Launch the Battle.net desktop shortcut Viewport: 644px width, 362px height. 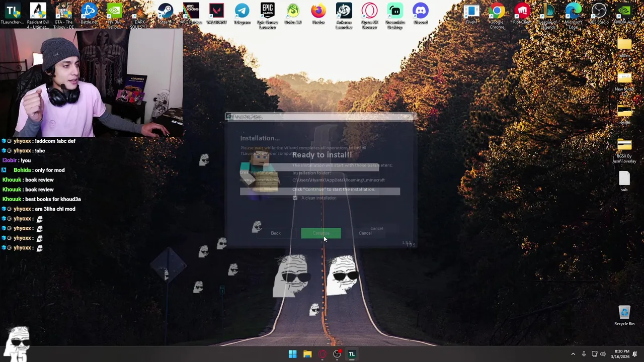tap(89, 14)
